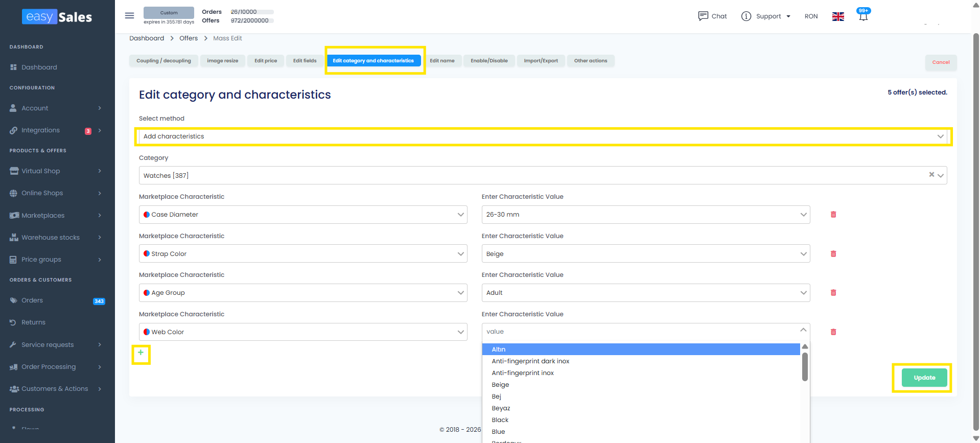980x443 pixels.
Task: Click the Customers & Actions people icon
Action: pos(14,389)
